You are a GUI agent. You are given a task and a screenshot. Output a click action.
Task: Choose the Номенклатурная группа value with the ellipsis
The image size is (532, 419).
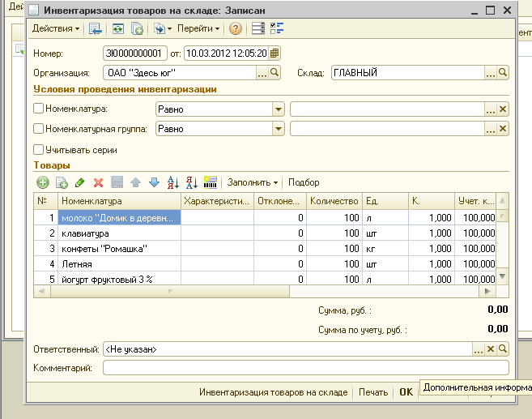[490, 129]
